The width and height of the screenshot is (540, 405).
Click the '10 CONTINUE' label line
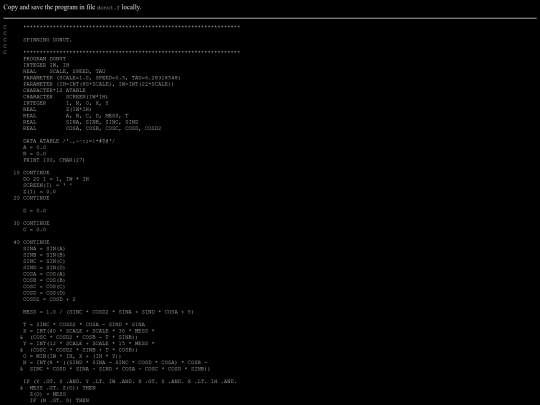(x=31, y=173)
